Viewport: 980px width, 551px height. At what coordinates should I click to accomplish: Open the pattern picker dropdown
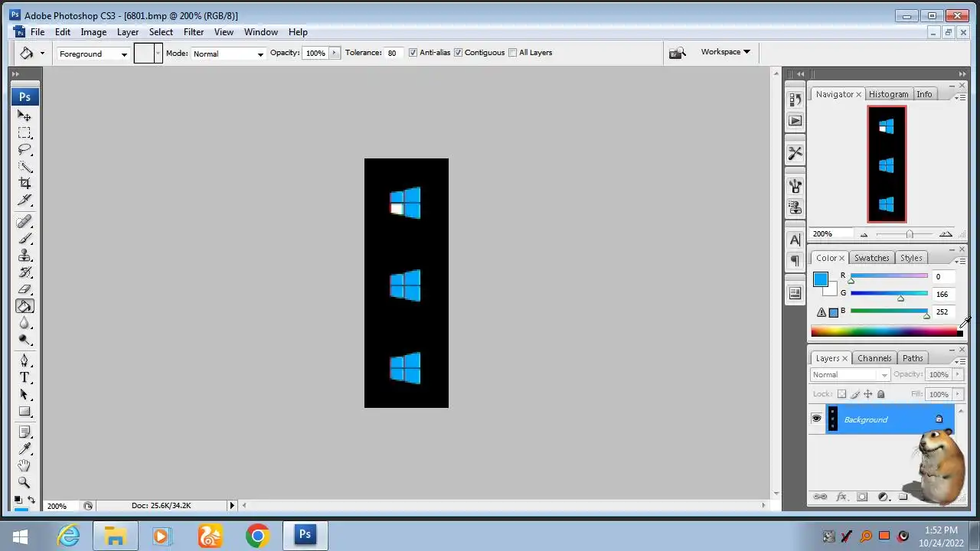158,53
